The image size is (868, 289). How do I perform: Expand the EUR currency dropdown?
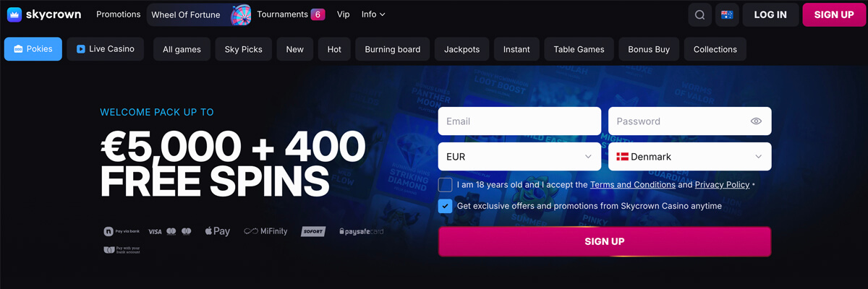pyautogui.click(x=519, y=156)
